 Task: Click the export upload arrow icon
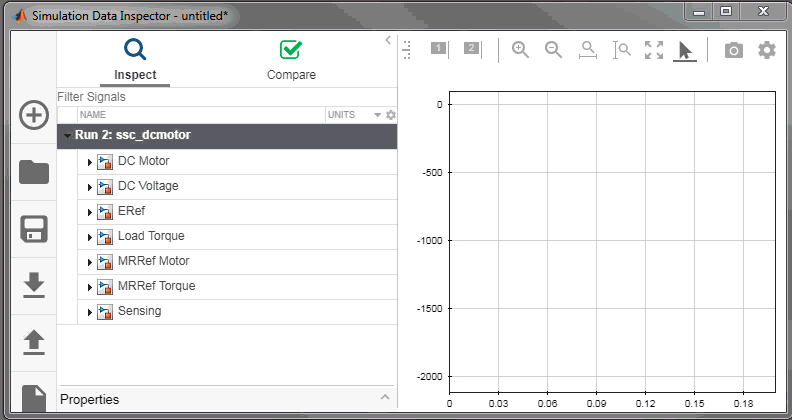[34, 342]
